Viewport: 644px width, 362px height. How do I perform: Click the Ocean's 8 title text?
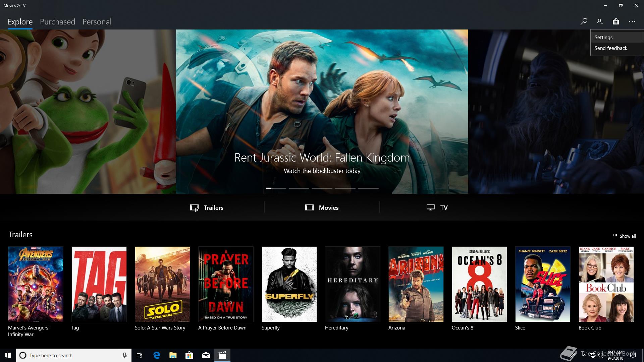click(x=463, y=328)
